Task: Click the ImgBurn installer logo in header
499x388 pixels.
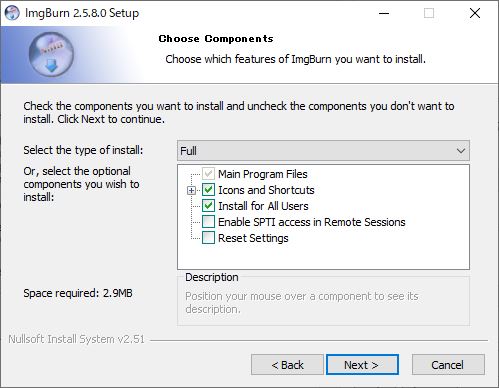Action: point(51,54)
